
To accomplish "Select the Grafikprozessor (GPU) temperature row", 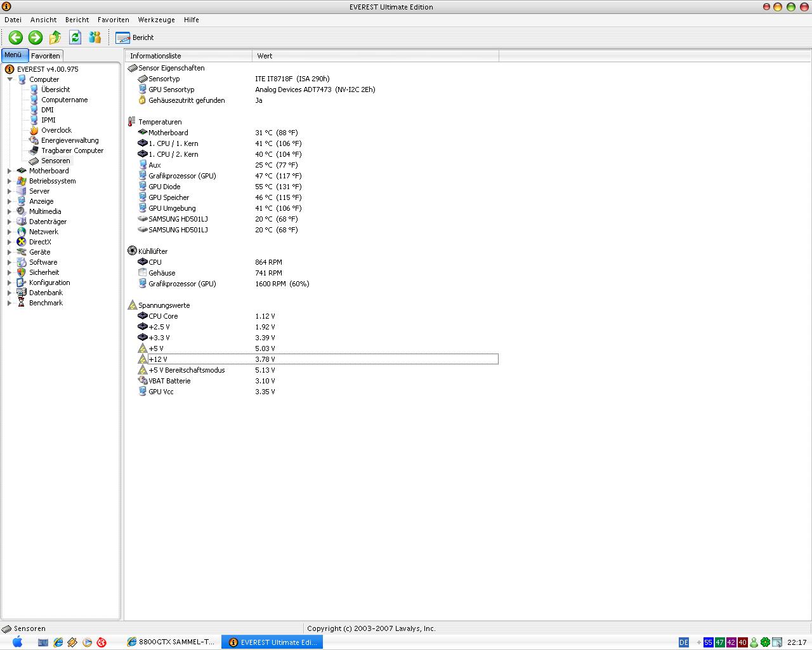I will pyautogui.click(x=317, y=176).
